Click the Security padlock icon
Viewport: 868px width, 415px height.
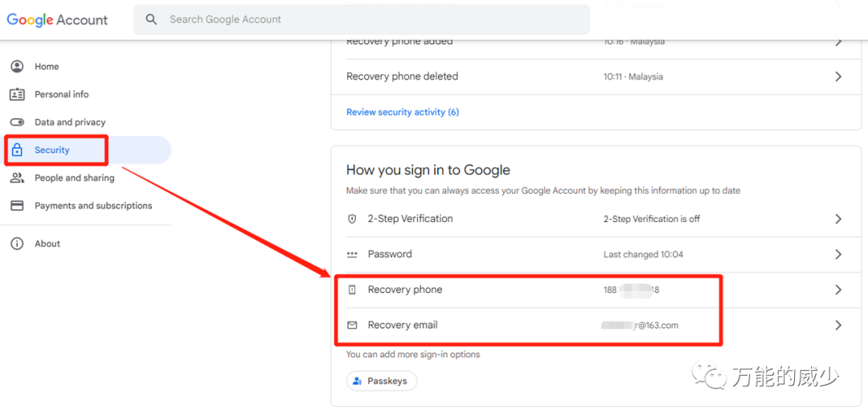click(x=18, y=150)
